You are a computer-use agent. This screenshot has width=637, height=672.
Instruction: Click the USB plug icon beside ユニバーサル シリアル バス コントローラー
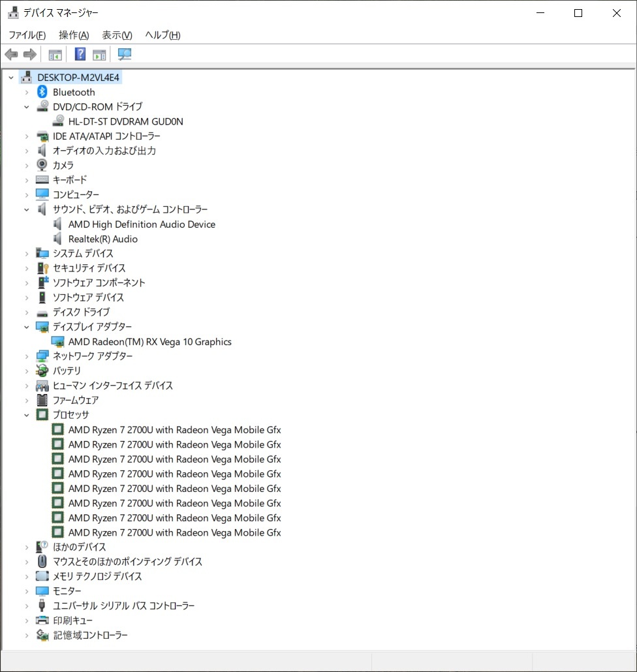coord(42,605)
